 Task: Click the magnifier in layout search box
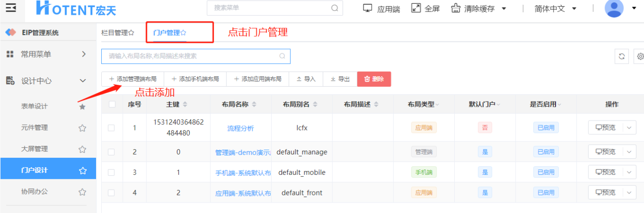pos(282,56)
